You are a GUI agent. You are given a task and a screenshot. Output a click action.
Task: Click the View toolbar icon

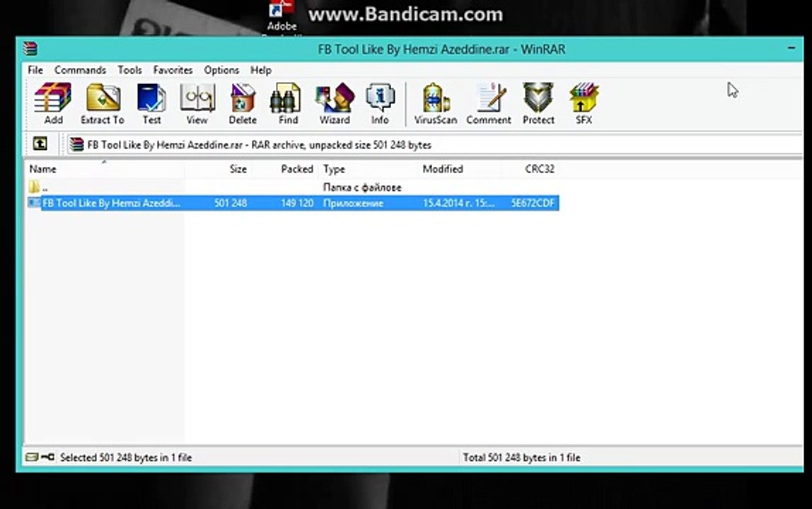click(x=197, y=103)
